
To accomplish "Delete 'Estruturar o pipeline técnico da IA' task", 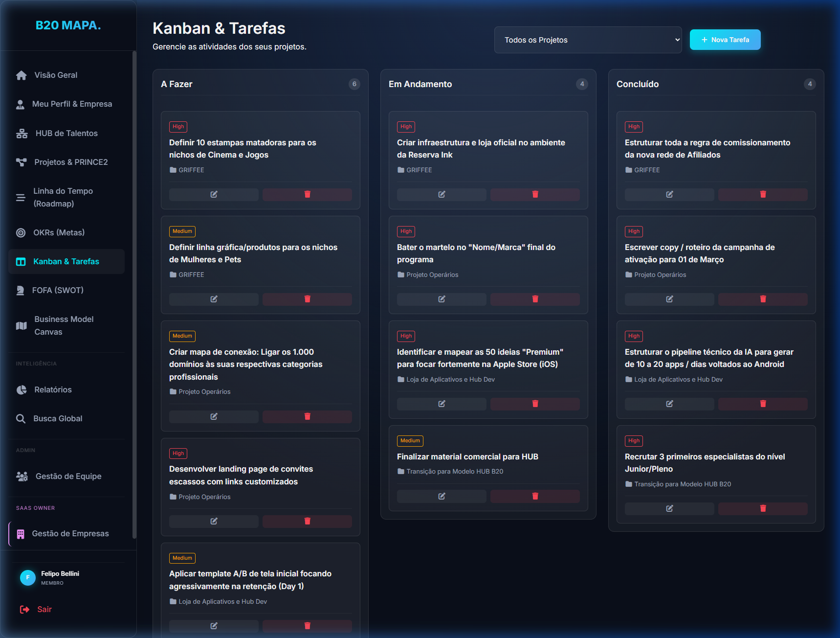I will tap(763, 404).
